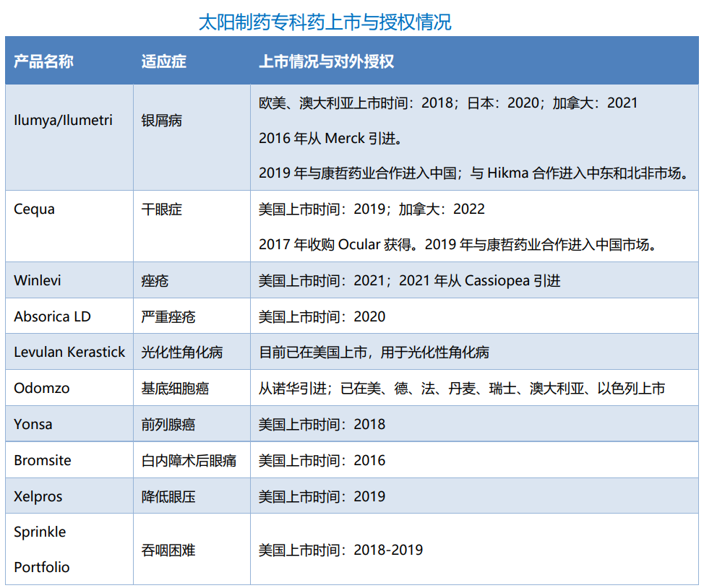Click the Bromsite product name
The width and height of the screenshot is (704, 588).
pyautogui.click(x=43, y=461)
